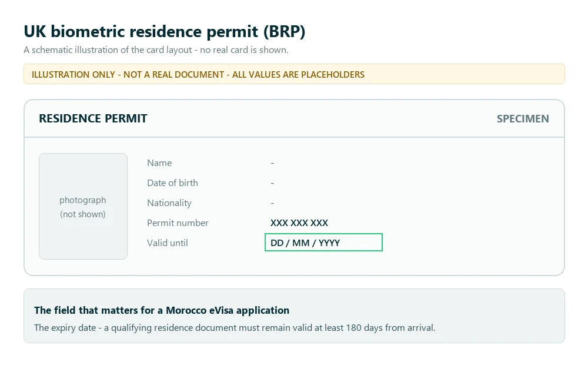
Task: Click the Date of birth dash value
Action: 272,183
